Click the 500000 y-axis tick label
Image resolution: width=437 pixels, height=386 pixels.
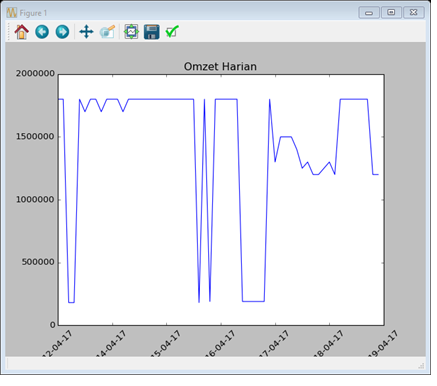tap(38, 262)
